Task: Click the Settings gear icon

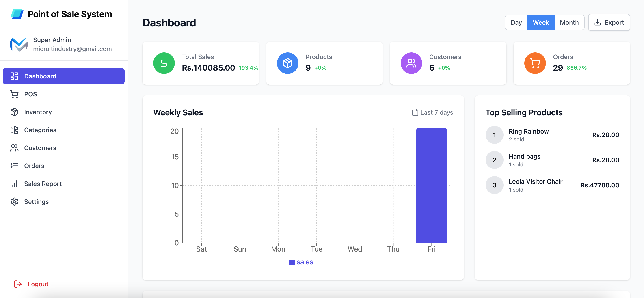Action: (x=14, y=202)
